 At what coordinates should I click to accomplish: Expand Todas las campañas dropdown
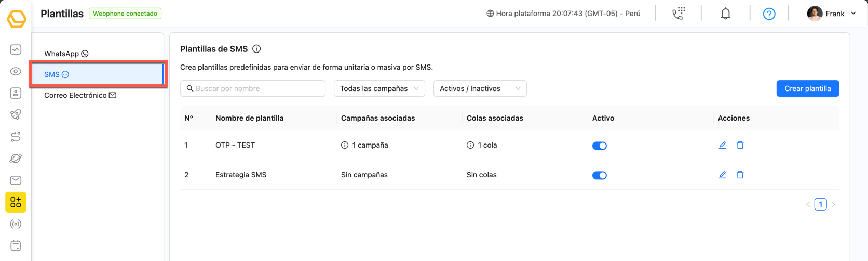[379, 88]
